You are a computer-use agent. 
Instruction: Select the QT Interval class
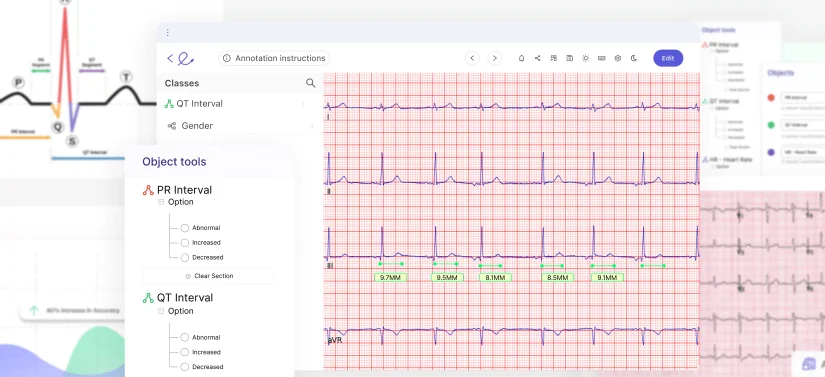[x=238, y=104]
